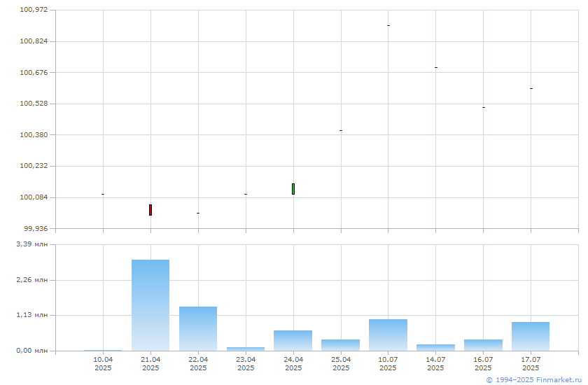Select the price tick for 10.07 2025
Screen dimensions: 588x385
pos(388,25)
